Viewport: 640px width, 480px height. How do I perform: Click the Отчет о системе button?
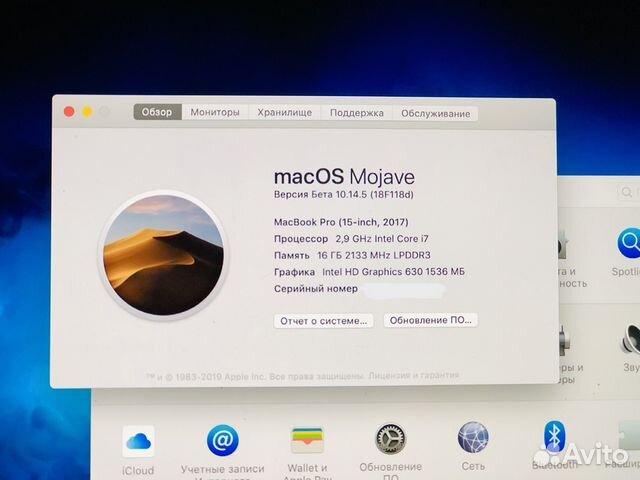click(323, 321)
